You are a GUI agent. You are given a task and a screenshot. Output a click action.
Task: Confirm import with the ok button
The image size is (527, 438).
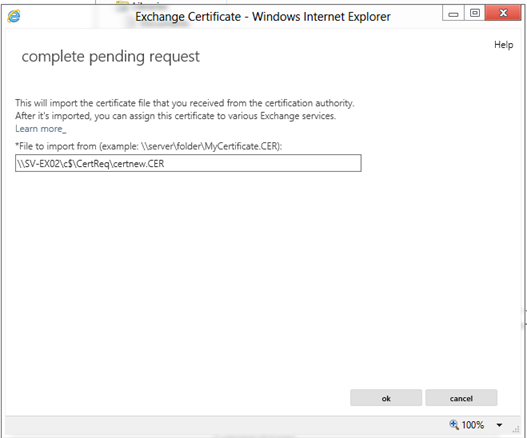pyautogui.click(x=386, y=398)
